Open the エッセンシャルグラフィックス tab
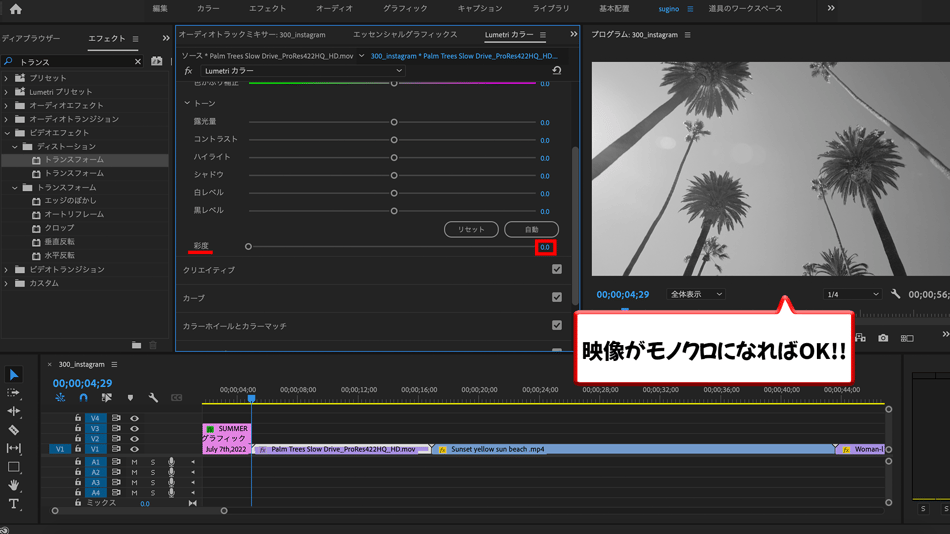The image size is (950, 534). pos(404,35)
